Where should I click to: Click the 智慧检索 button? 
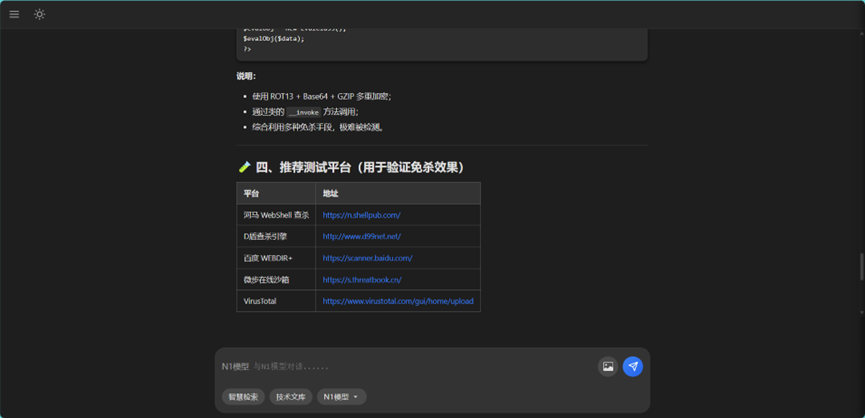[x=243, y=396]
